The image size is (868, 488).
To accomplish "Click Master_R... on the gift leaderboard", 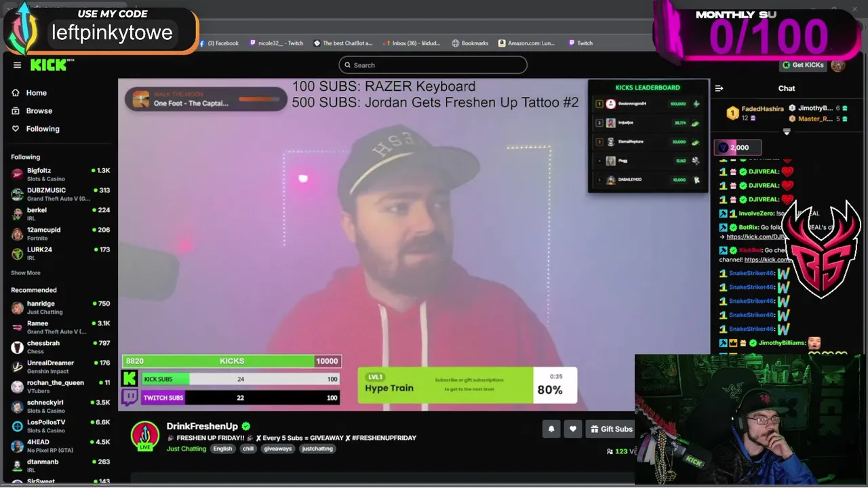I will click(815, 119).
